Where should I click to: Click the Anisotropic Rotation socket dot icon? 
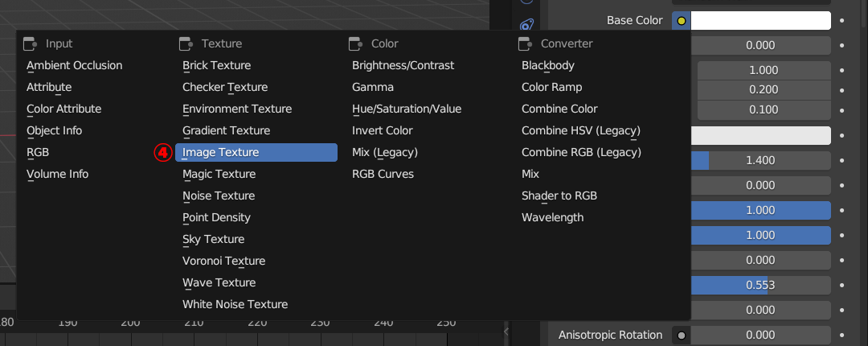pos(682,335)
